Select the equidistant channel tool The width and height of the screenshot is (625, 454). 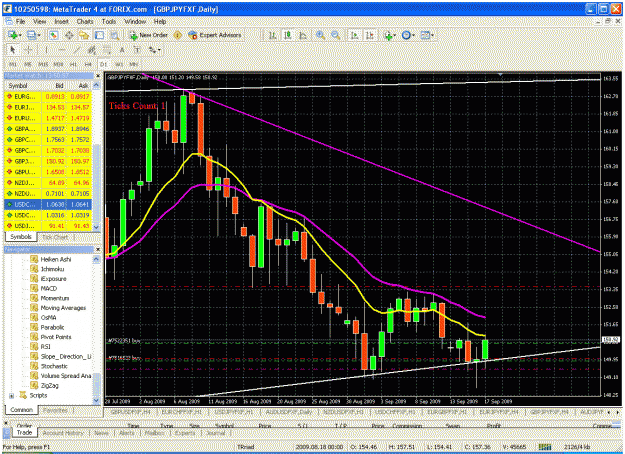pyautogui.click(x=92, y=50)
